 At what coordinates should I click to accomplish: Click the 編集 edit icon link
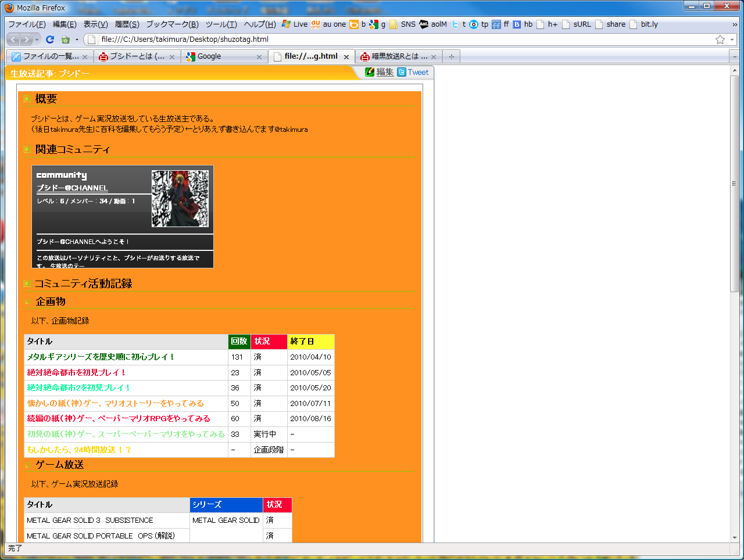point(380,72)
